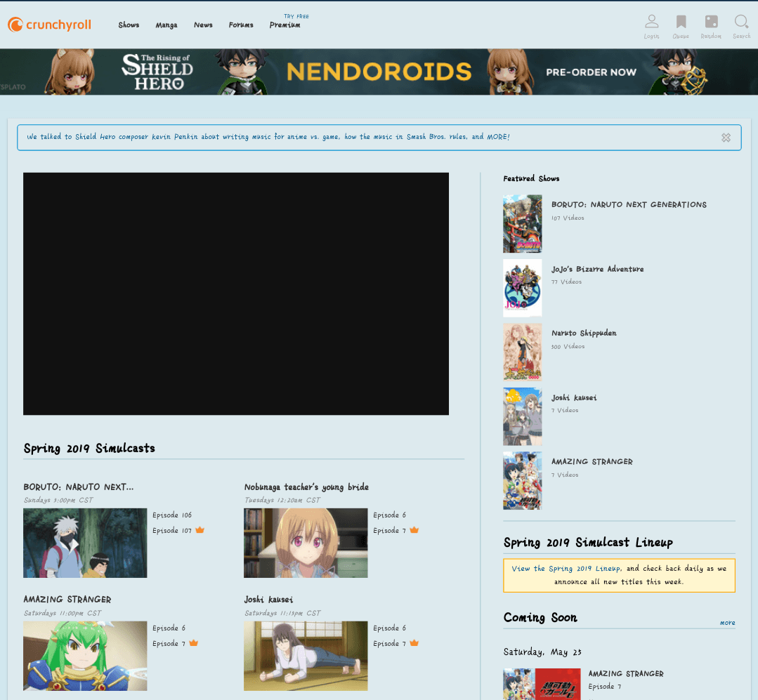Viewport: 758px width, 700px height.
Task: Click '77 Videos' under JoJo's Bizarre Adventure
Action: tap(566, 282)
